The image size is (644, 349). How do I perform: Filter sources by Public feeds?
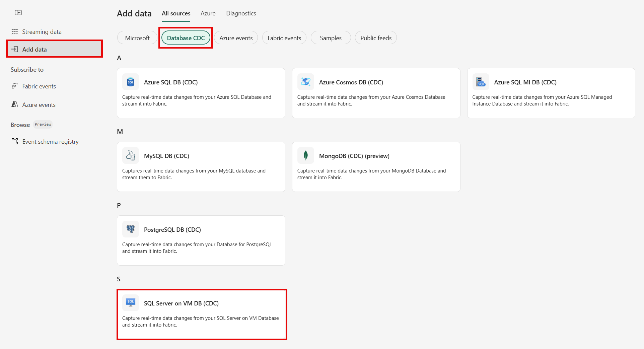tap(376, 38)
